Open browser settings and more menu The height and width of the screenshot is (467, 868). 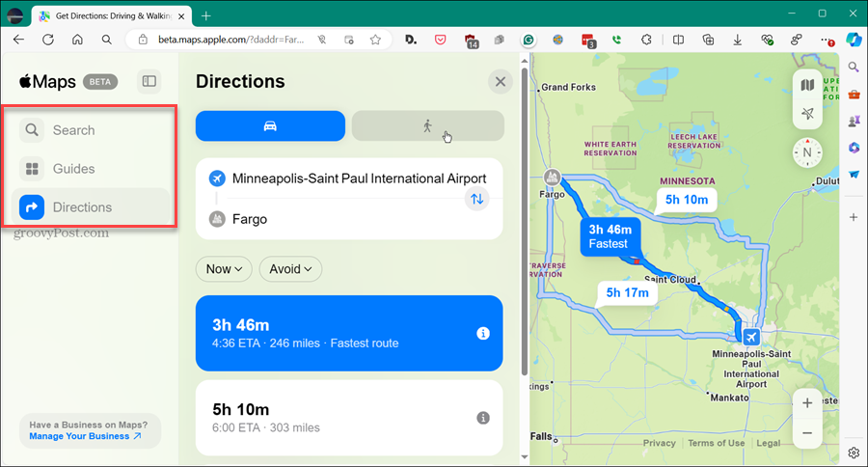(x=827, y=40)
